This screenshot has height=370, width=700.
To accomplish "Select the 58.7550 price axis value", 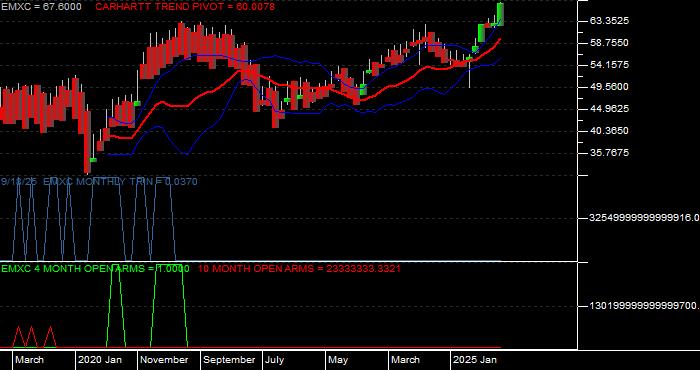I will point(609,43).
